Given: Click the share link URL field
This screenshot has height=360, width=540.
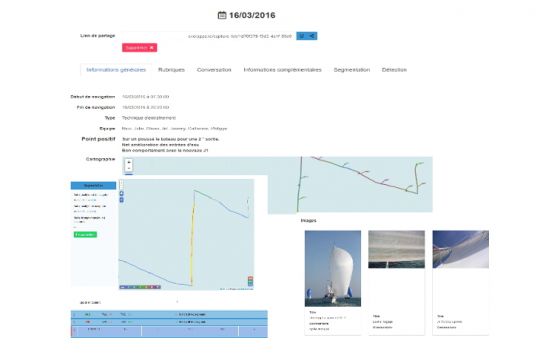Looking at the screenshot, I should tap(208, 36).
